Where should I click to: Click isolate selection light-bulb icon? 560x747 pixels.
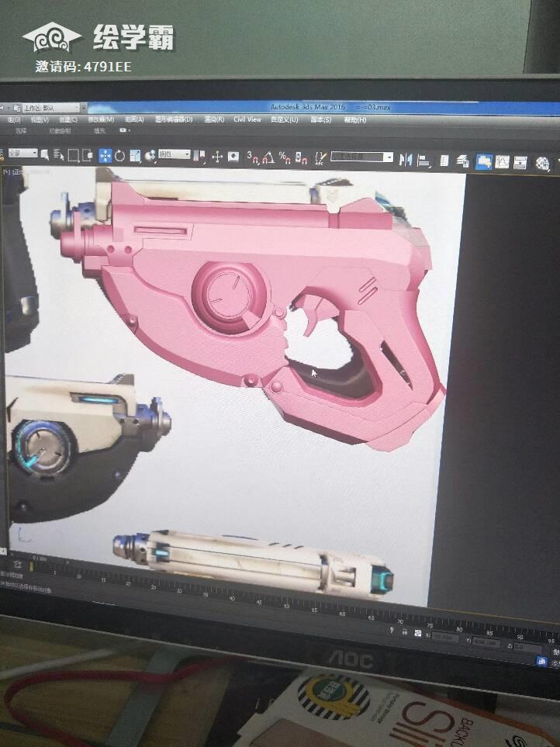[392, 631]
